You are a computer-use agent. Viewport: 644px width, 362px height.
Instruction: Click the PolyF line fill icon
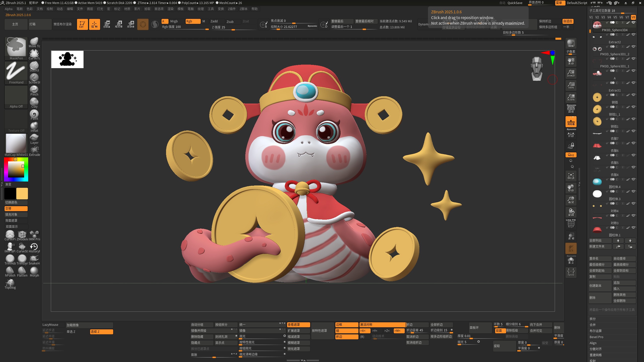coord(571,224)
